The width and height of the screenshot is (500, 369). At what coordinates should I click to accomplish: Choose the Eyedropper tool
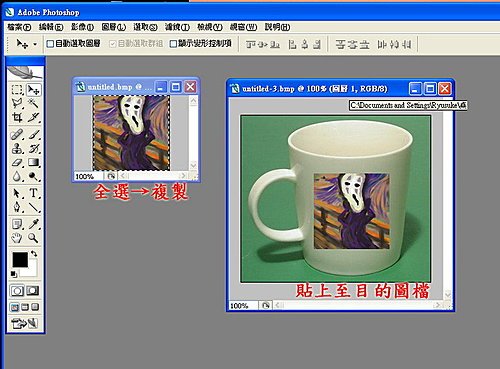33,224
